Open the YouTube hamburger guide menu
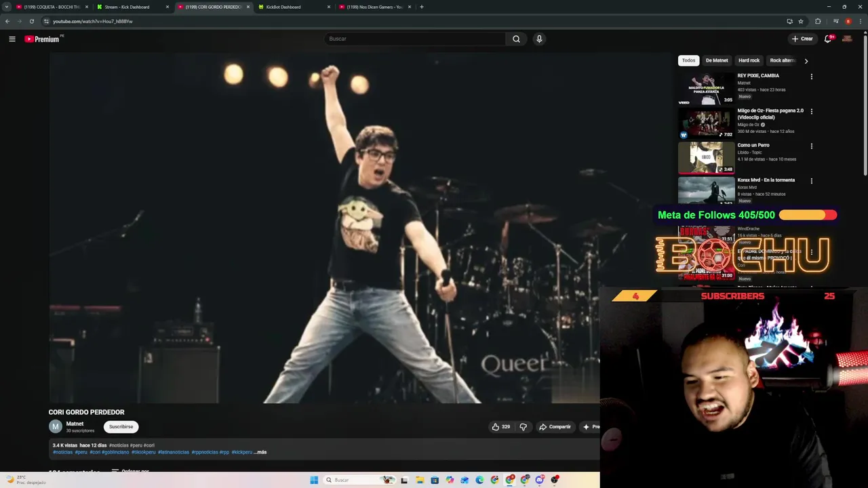 [x=12, y=39]
